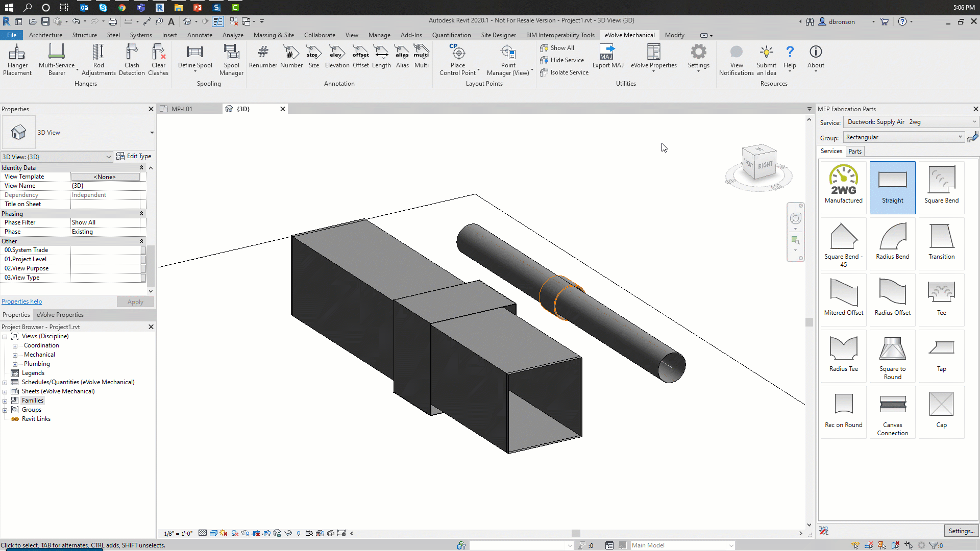Screen dimensions: 980x551
Task: Click the Apply button in Properties
Action: pos(135,302)
